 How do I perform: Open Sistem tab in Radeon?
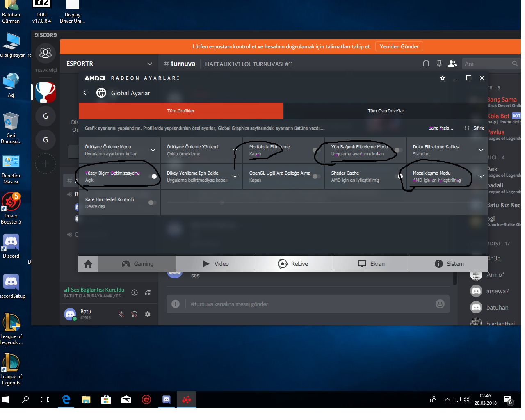(449, 264)
